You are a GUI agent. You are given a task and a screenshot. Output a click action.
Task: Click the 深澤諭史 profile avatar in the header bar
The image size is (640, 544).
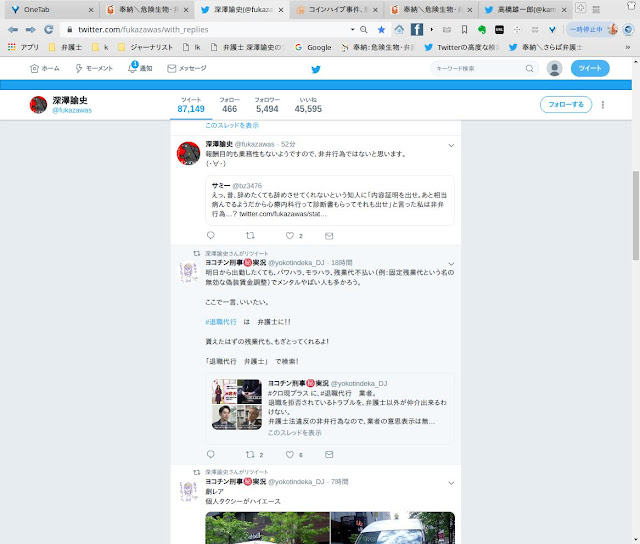pos(38,105)
